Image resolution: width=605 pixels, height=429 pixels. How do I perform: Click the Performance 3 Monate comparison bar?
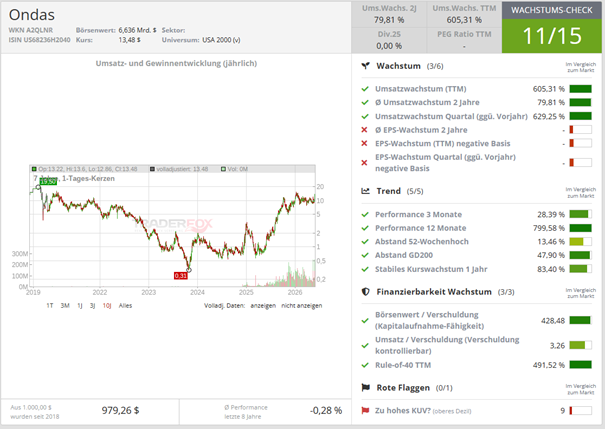pos(580,214)
